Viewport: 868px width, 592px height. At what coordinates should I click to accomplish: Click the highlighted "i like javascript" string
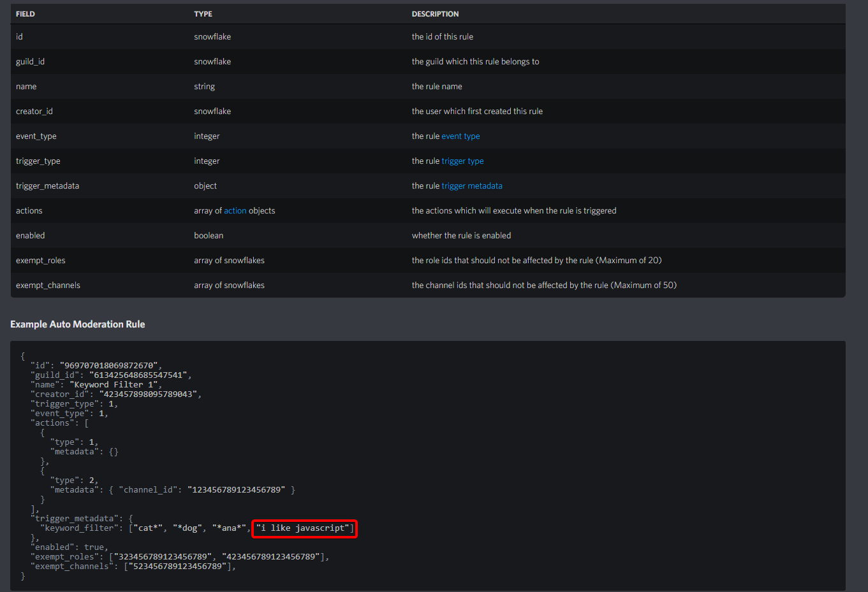(304, 528)
